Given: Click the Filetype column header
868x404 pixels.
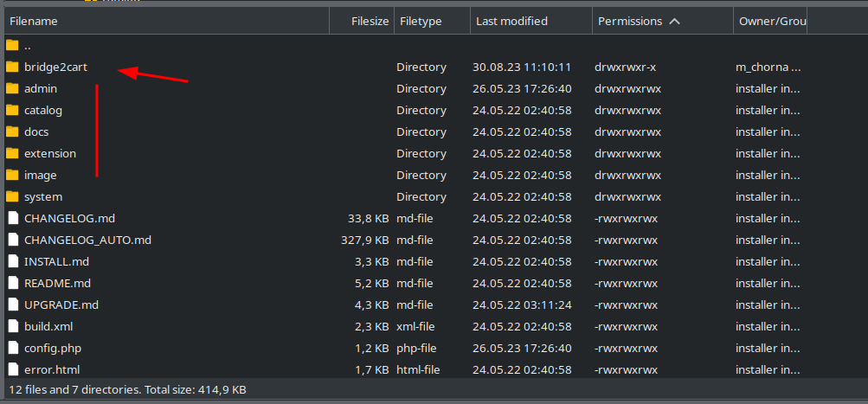Looking at the screenshot, I should 433,22.
